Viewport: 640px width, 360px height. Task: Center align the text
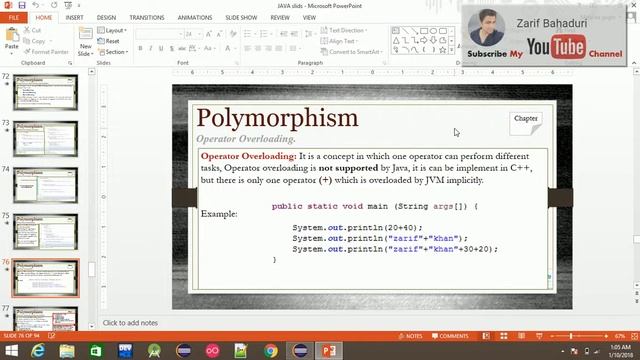click(x=258, y=49)
